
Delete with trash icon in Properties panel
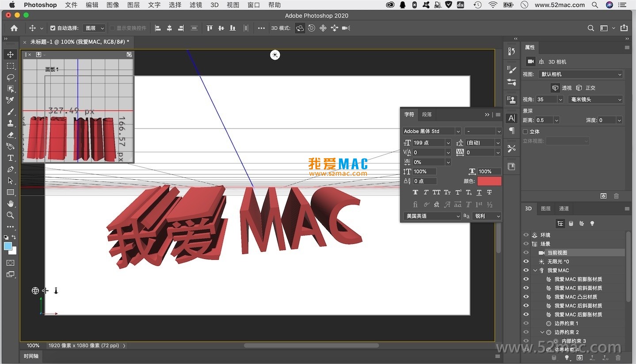pos(617,196)
